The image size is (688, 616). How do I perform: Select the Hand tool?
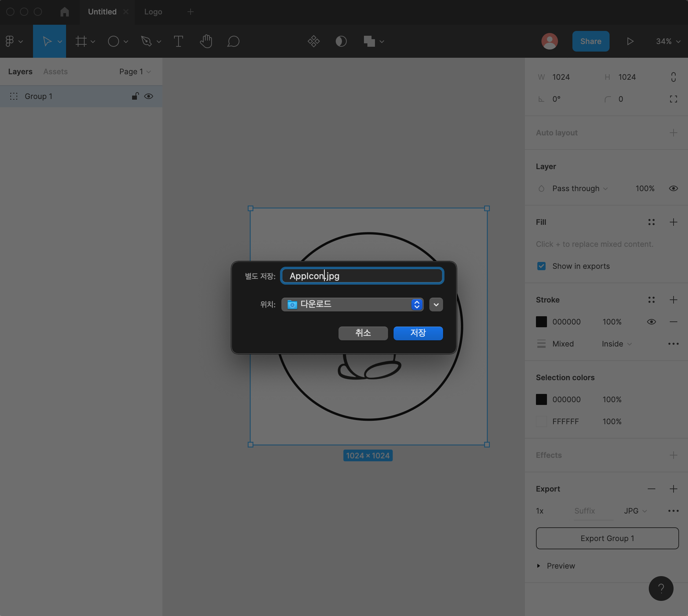tap(206, 41)
